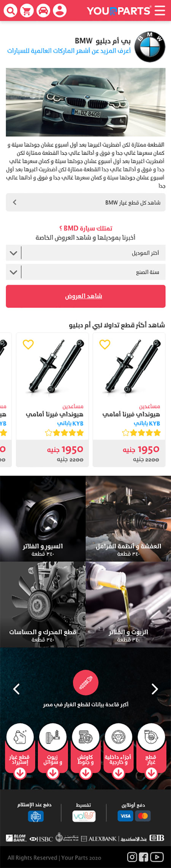
Task: Open the hamburger menu
Action: [x=160, y=11]
